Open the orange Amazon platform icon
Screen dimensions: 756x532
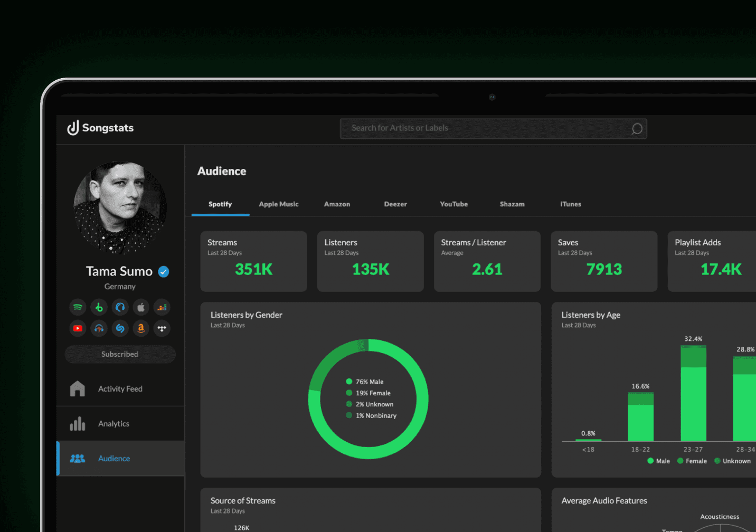click(x=141, y=328)
